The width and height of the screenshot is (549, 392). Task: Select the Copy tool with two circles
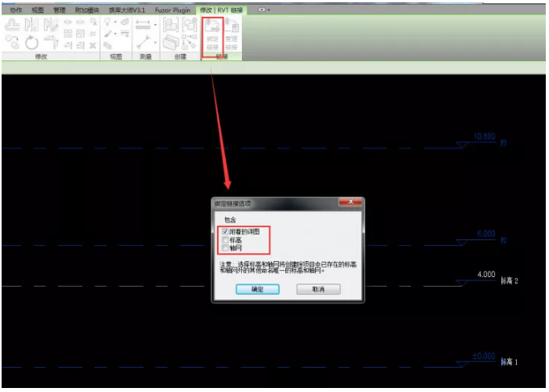point(13,42)
